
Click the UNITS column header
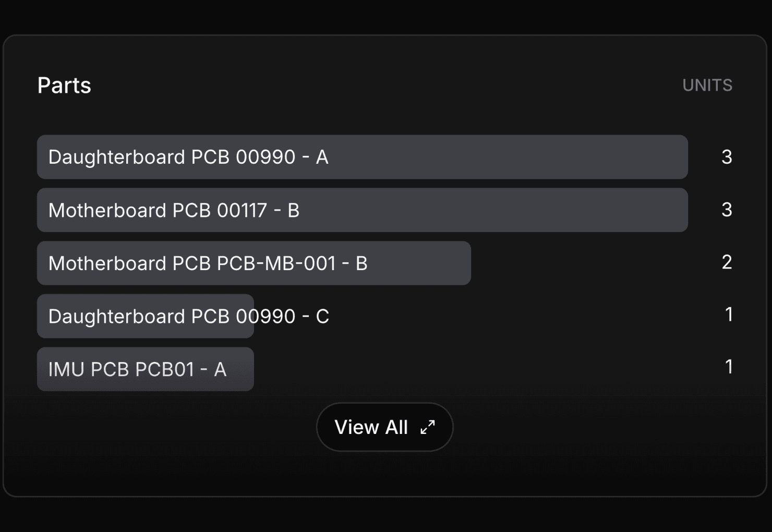point(707,85)
